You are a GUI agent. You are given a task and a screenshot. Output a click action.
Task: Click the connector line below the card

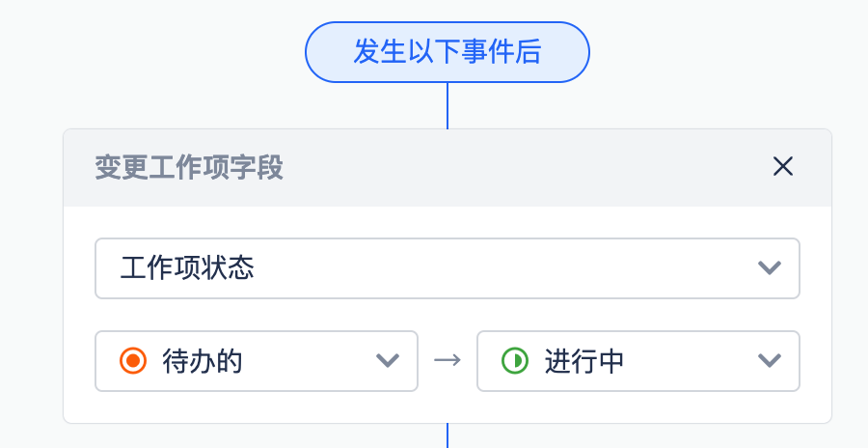pyautogui.click(x=448, y=435)
